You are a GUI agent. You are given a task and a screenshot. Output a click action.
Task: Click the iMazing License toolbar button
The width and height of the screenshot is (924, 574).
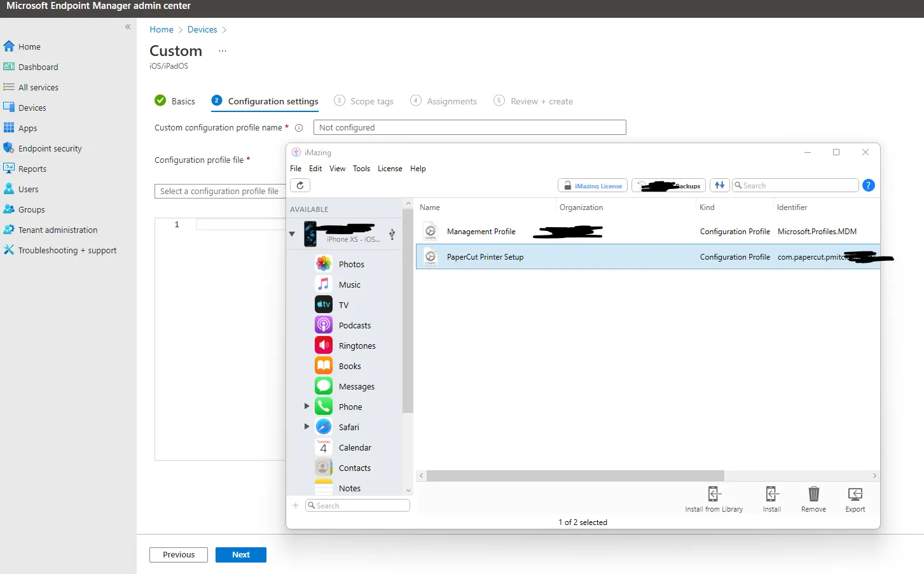click(x=593, y=186)
